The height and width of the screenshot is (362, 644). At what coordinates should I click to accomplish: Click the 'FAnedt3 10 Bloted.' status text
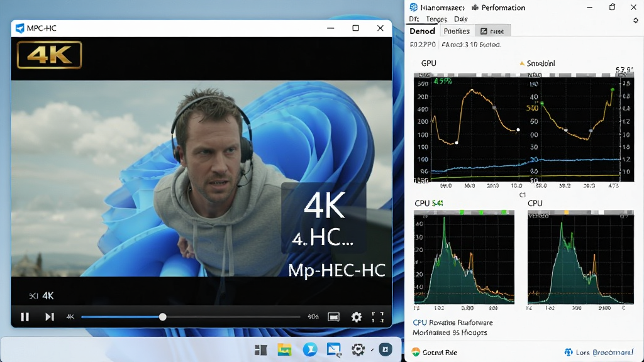click(471, 45)
